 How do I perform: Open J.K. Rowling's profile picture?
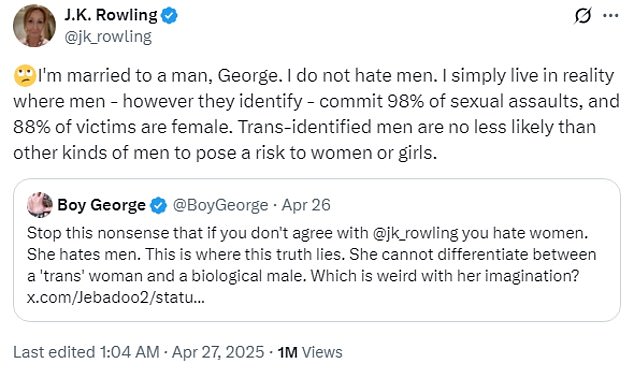click(34, 26)
